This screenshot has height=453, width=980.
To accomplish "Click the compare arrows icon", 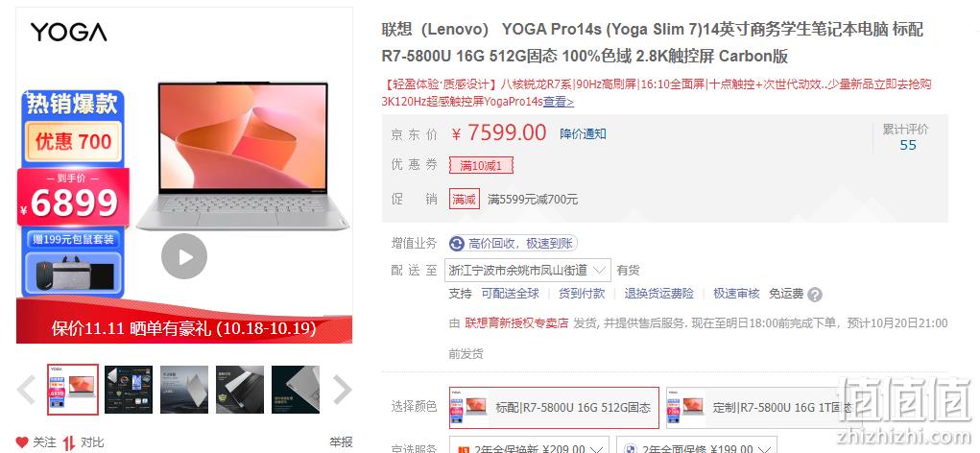I will pyautogui.click(x=69, y=442).
